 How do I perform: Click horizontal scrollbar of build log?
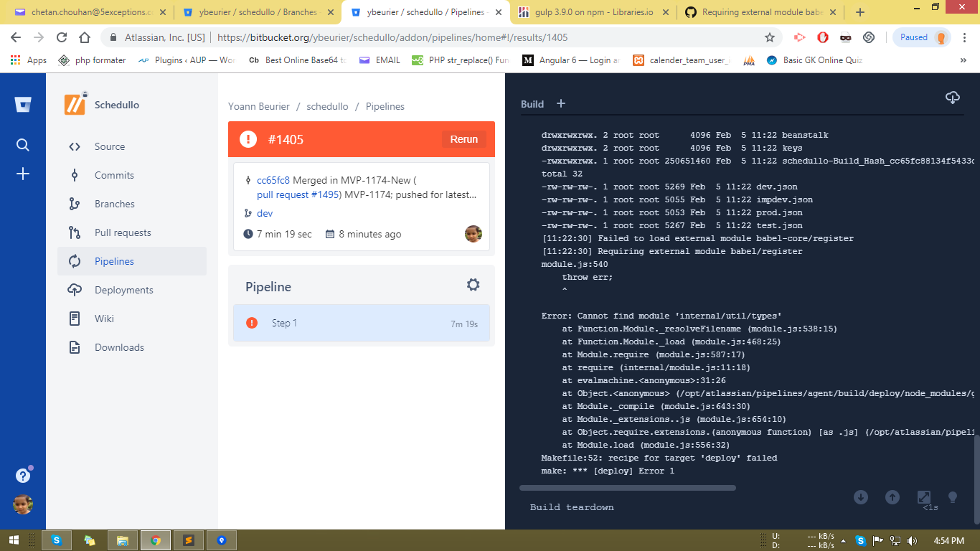[628, 488]
